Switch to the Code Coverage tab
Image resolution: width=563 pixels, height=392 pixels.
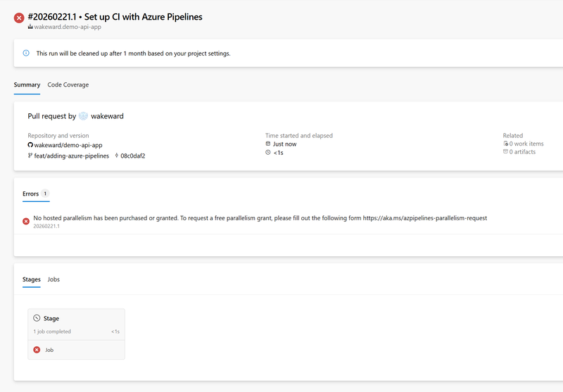point(68,85)
